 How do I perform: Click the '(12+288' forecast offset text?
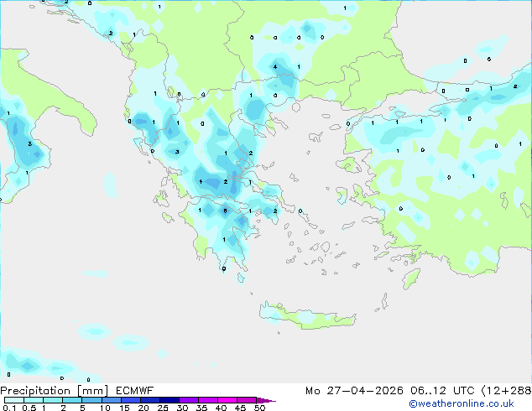[x=506, y=391]
